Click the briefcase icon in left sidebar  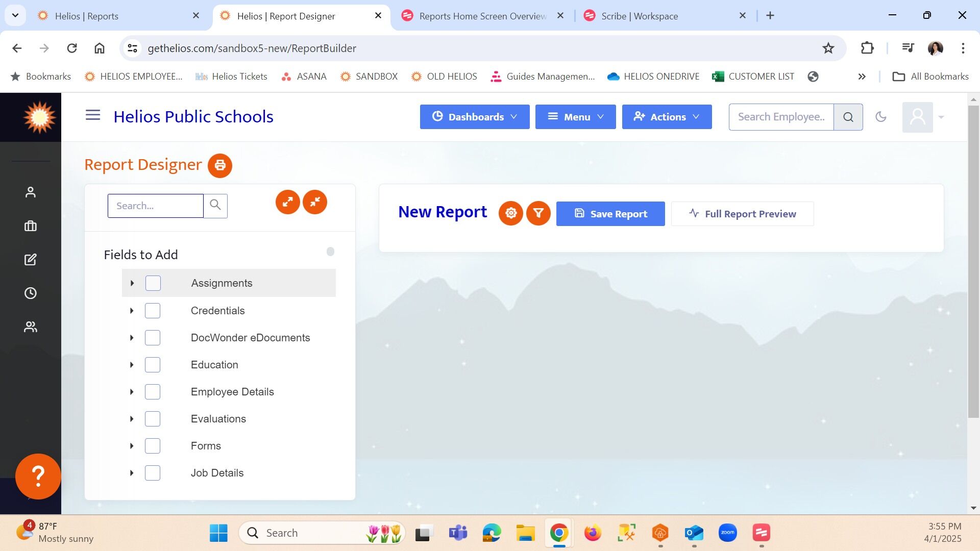[x=31, y=226]
